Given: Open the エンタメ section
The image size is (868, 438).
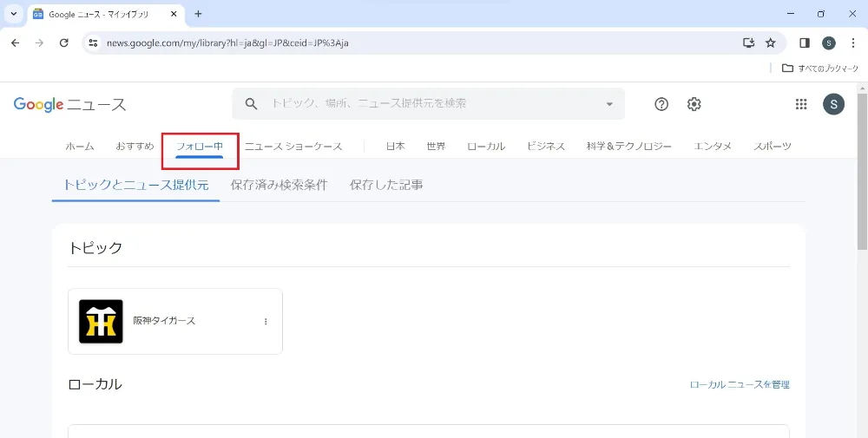Looking at the screenshot, I should tap(713, 147).
